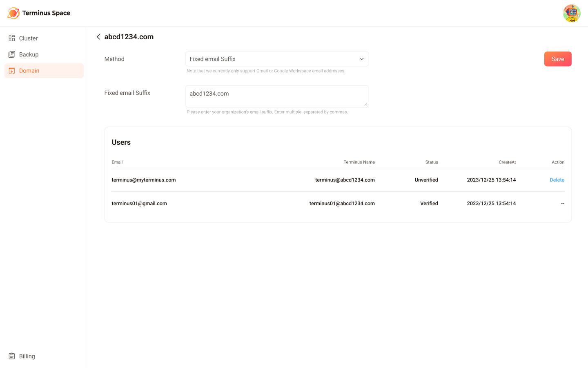The height and width of the screenshot is (368, 588).
Task: Click the Cluster grid icon
Action: click(12, 38)
